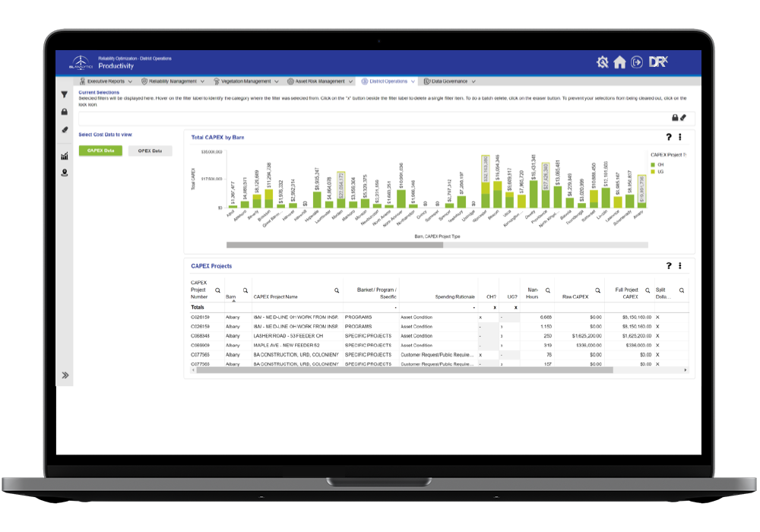The width and height of the screenshot is (760, 532).
Task: Switch to OPEX Data view
Action: tap(150, 150)
